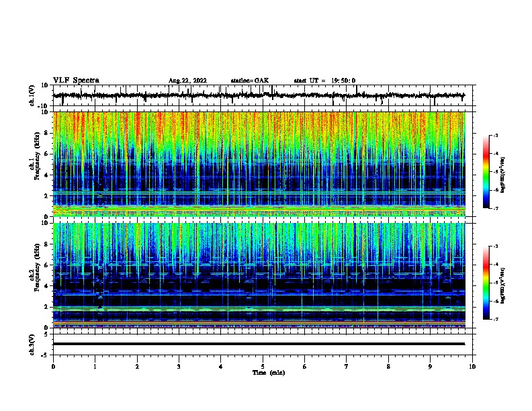Click the date text "Aug.22, 2022"
This screenshot has width=532, height=411.
tap(187, 81)
